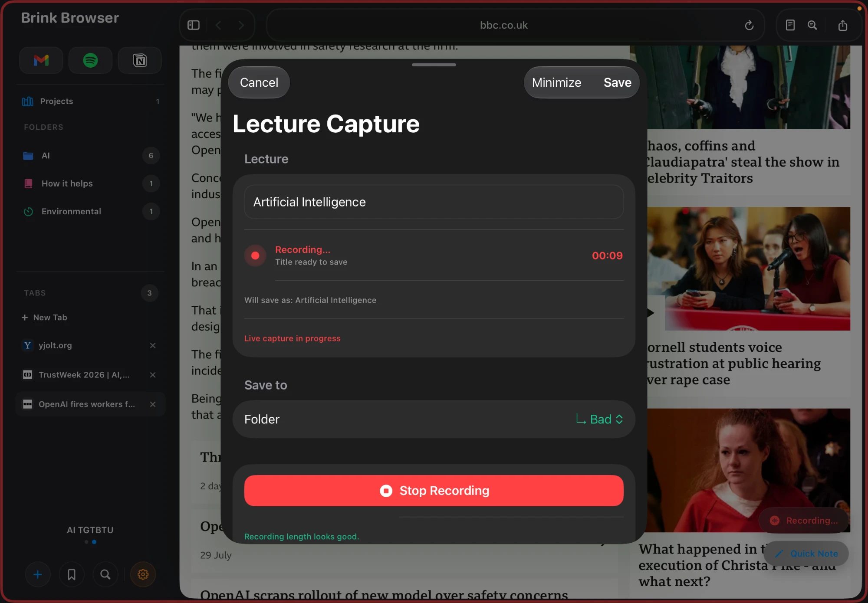This screenshot has height=603, width=868.
Task: Toggle the sidebar panel icon
Action: tap(194, 25)
